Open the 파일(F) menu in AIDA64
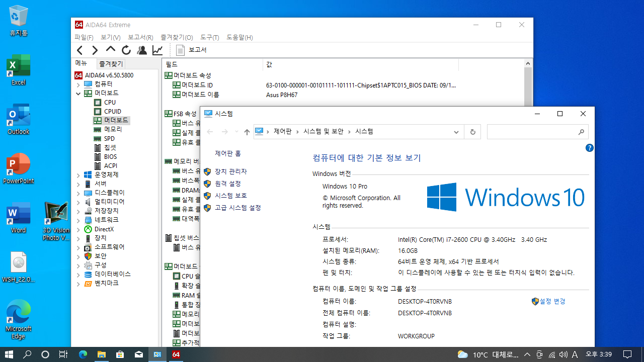644x362 pixels. point(84,37)
